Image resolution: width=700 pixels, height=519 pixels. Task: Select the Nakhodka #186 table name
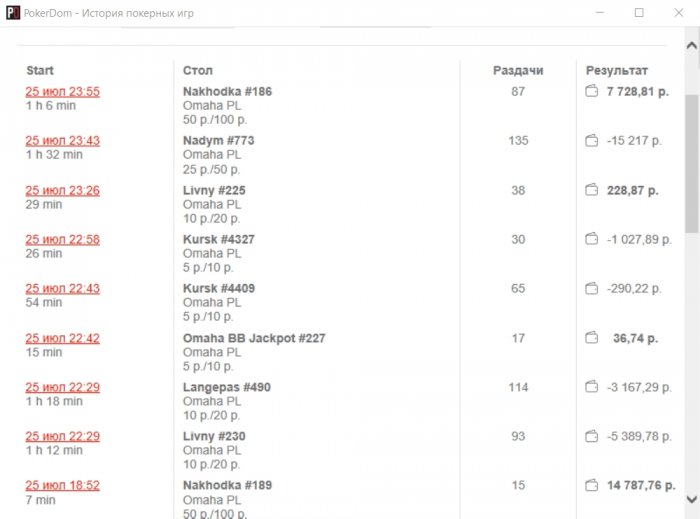click(x=227, y=91)
